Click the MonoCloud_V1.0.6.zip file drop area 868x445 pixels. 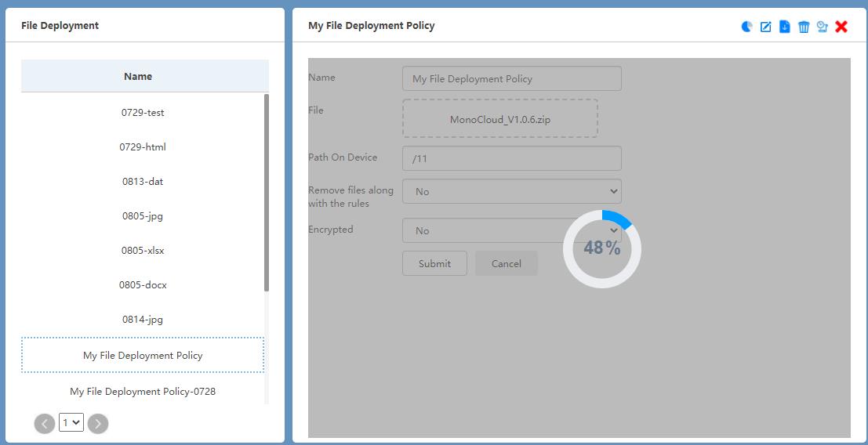500,118
